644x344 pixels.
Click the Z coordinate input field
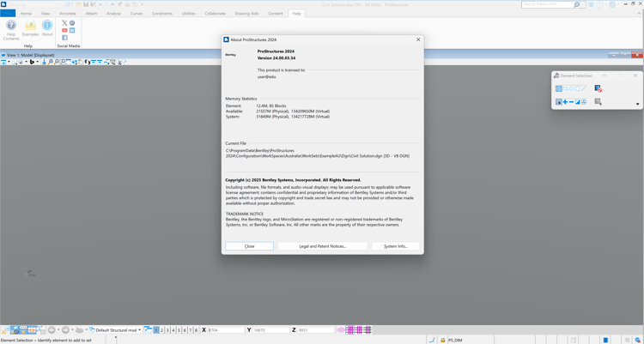click(x=316, y=330)
